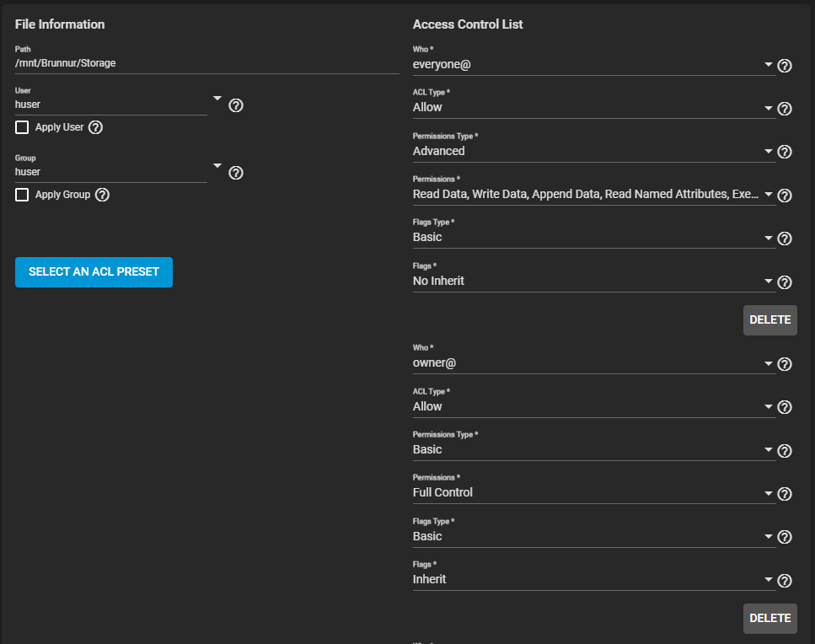Open help for owner@ Permissions Type Basic
The height and width of the screenshot is (644, 815).
click(785, 451)
